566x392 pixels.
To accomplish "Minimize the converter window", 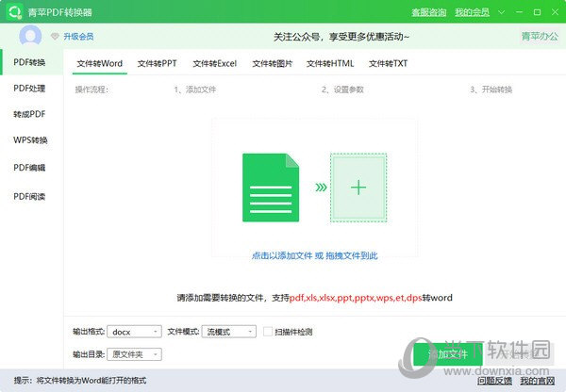I will pyautogui.click(x=519, y=12).
